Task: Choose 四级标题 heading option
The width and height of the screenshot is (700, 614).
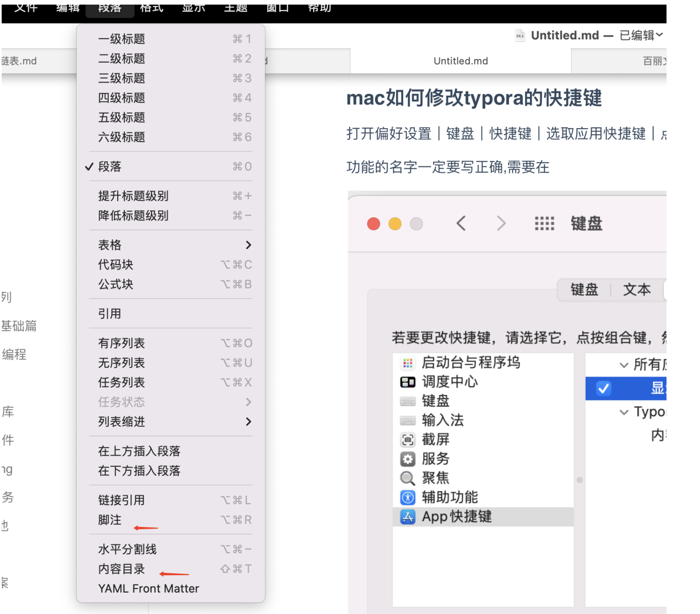Action: [171, 98]
